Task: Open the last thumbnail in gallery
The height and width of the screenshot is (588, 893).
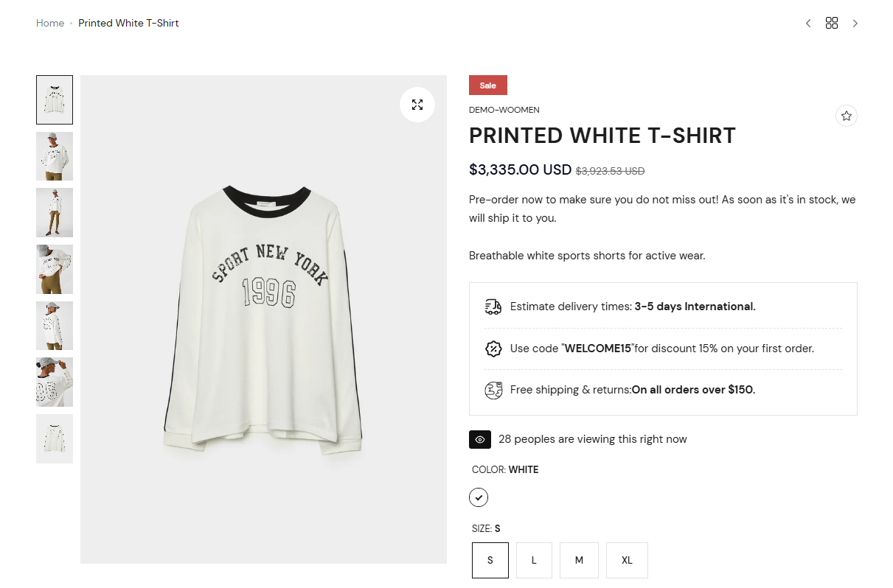Action: tap(55, 438)
